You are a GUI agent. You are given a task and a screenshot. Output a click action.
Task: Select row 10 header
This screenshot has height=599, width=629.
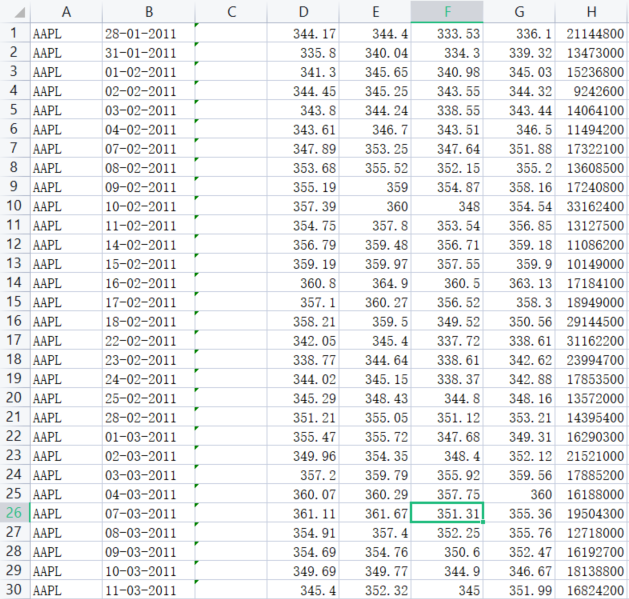coord(15,205)
